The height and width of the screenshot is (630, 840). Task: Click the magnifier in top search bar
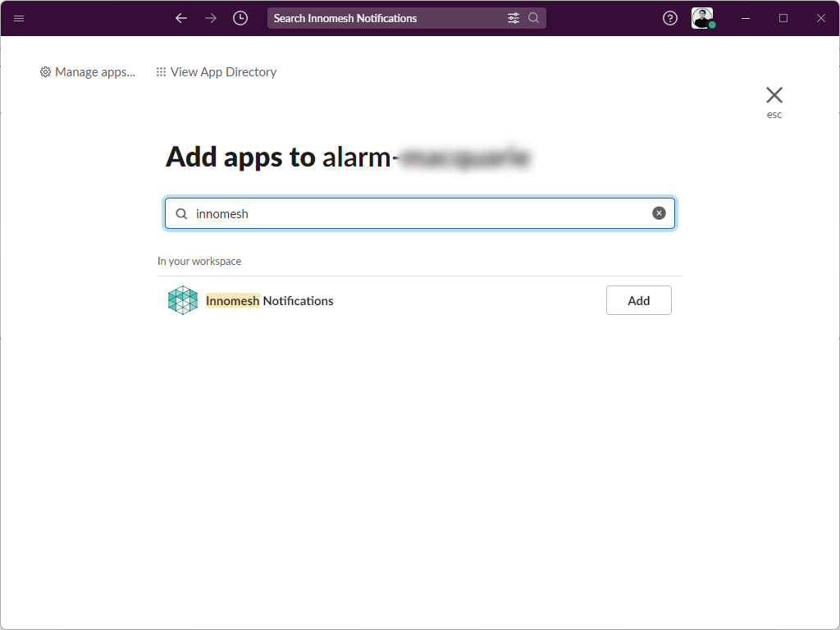pos(533,18)
